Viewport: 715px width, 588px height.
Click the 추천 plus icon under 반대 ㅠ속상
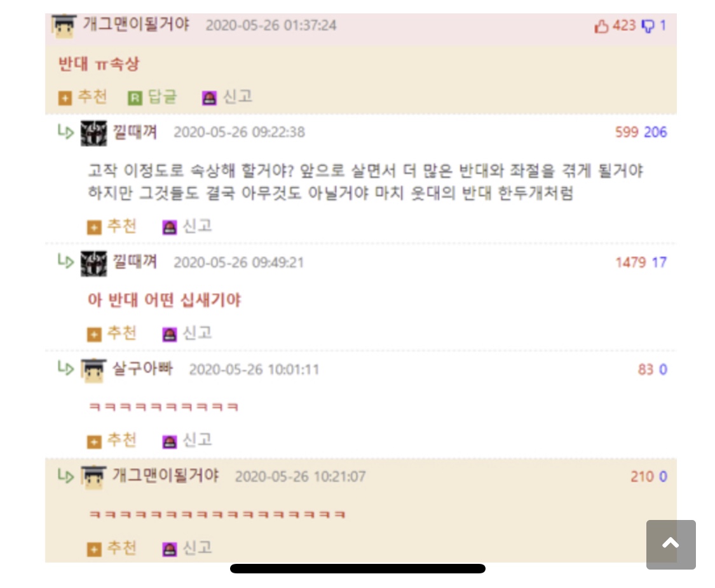(x=65, y=98)
